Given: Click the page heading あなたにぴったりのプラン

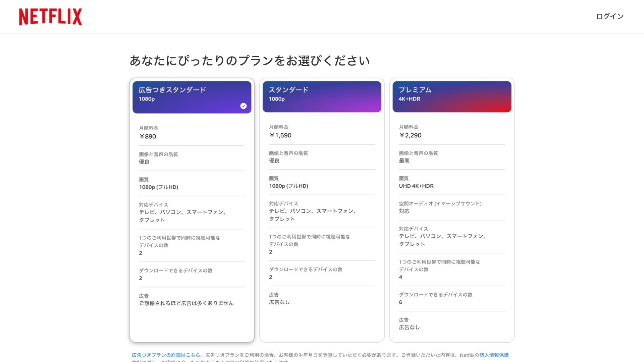Looking at the screenshot, I should click(x=250, y=61).
